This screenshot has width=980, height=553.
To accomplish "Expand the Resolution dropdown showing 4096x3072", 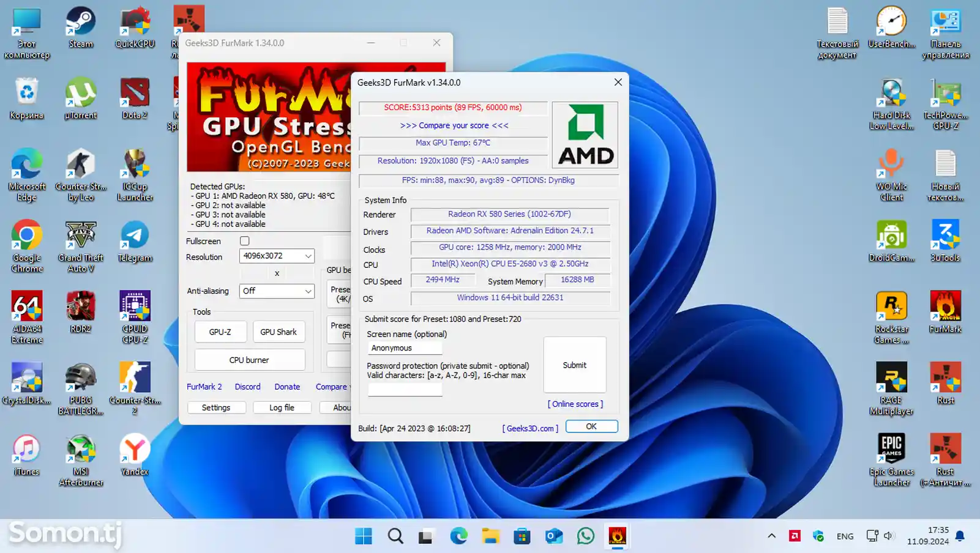I will pos(277,256).
